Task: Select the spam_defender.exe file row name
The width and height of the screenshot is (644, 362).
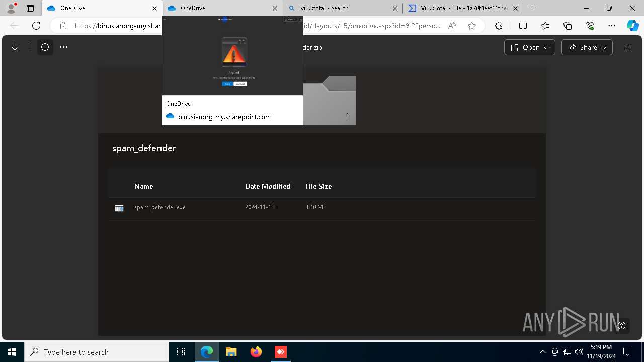Action: click(160, 207)
